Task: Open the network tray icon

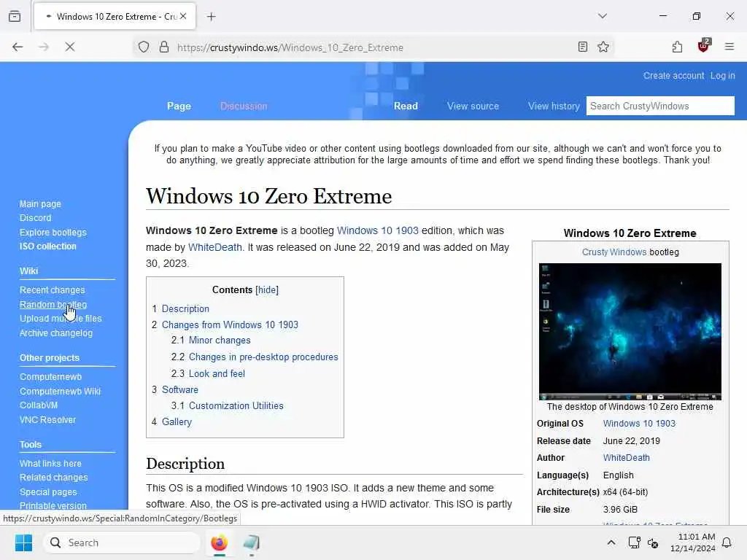Action: point(634,542)
